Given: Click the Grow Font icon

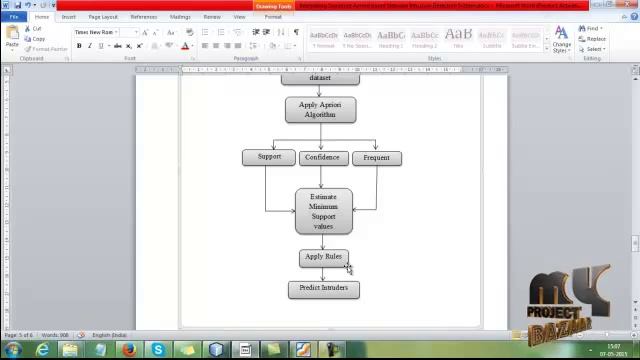Looking at the screenshot, I should pyautogui.click(x=145, y=32).
